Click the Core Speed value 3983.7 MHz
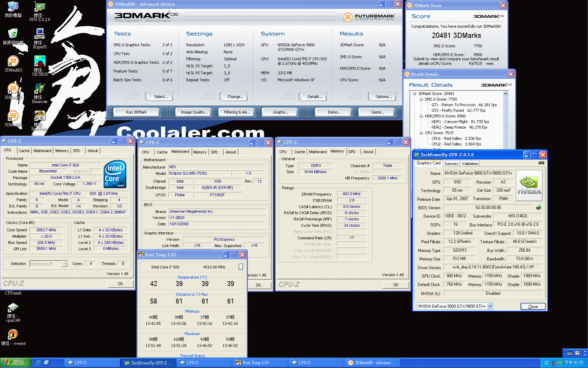Image resolution: width=588 pixels, height=368 pixels. [x=46, y=230]
